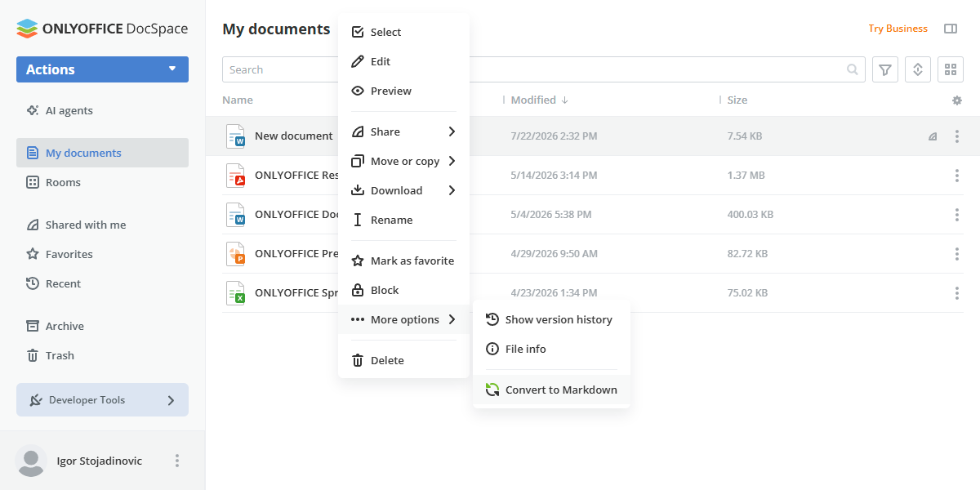980x490 pixels.
Task: Choose Preview from context menu
Action: tap(404, 91)
